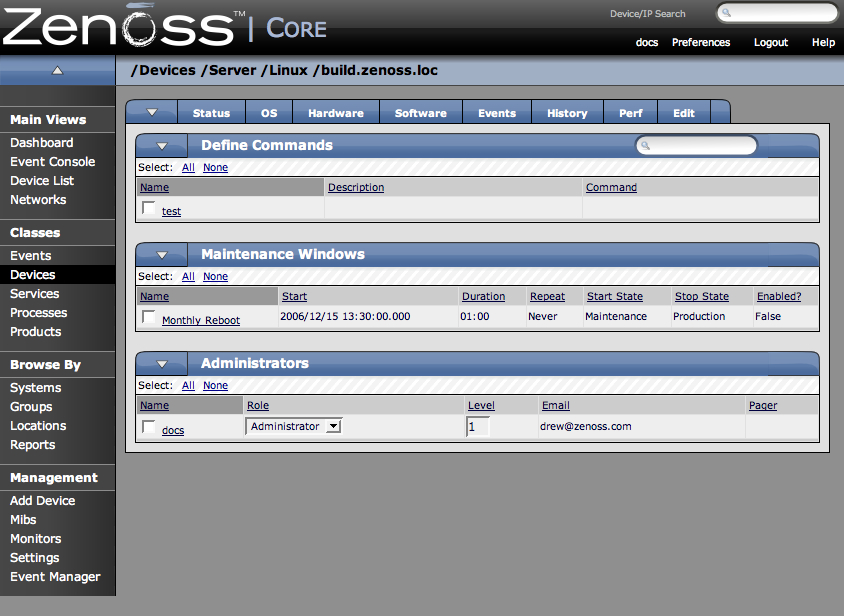
Task: Open Event Console in the sidebar
Action: pyautogui.click(x=52, y=162)
